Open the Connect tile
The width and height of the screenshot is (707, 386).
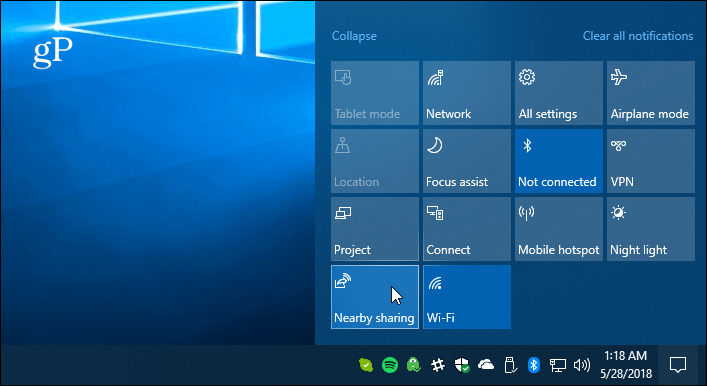[x=467, y=229]
